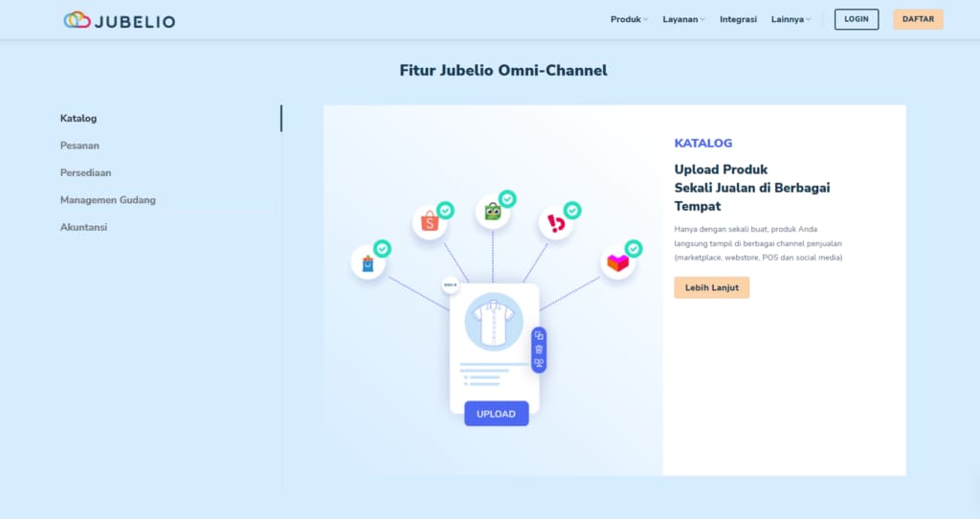Click the Jubelio logo
The width and height of the screenshot is (980, 519).
click(x=120, y=21)
